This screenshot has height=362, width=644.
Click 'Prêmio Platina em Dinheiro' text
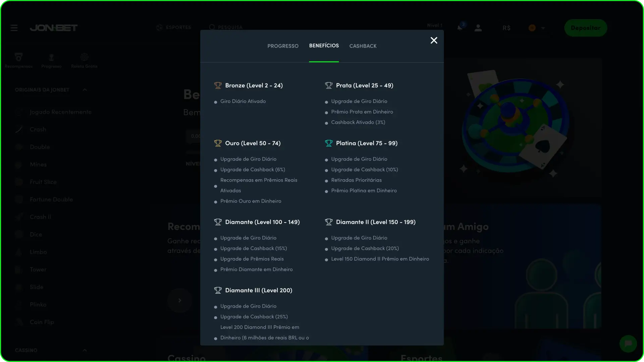click(x=364, y=190)
